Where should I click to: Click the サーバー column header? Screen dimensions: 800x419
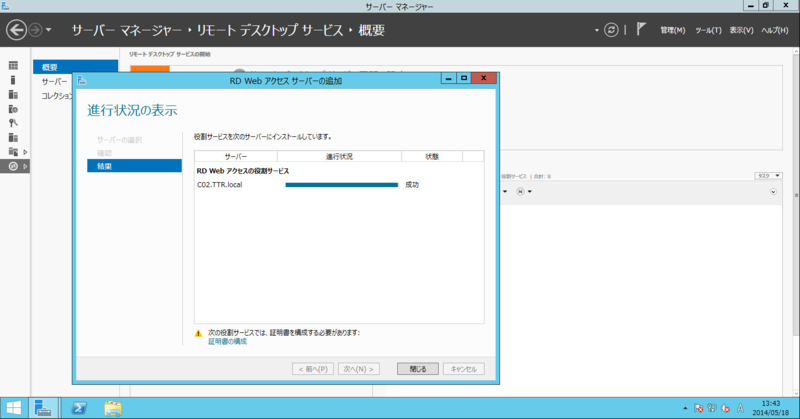click(236, 156)
